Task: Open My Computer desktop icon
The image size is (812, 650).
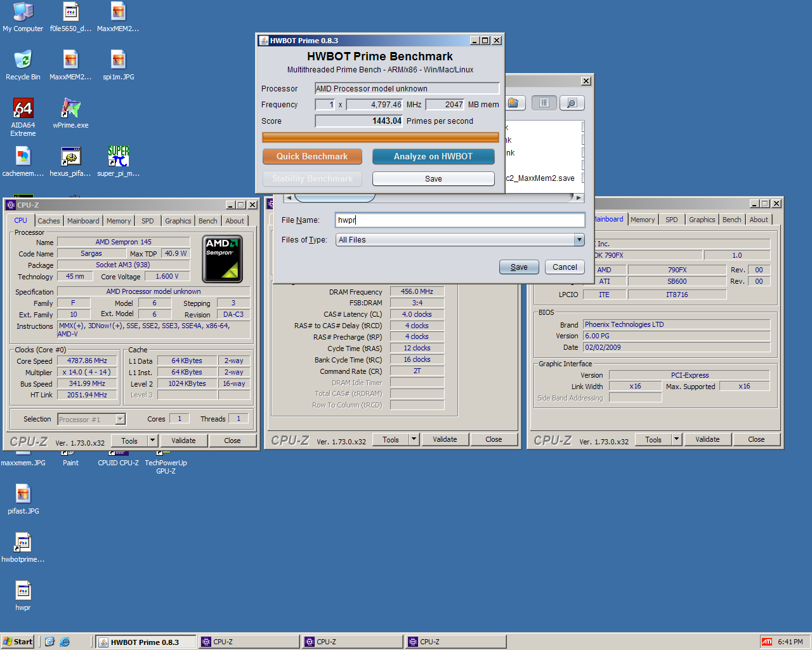Action: click(x=23, y=17)
